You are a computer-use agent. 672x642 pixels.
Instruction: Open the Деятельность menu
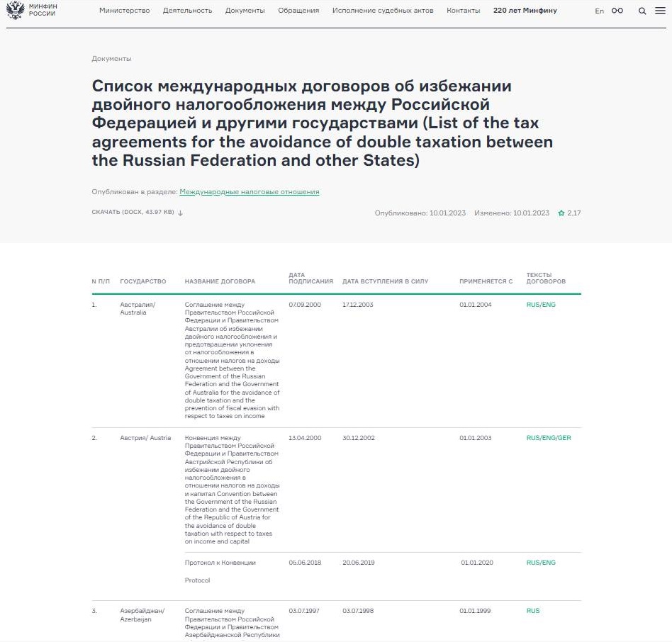[187, 11]
